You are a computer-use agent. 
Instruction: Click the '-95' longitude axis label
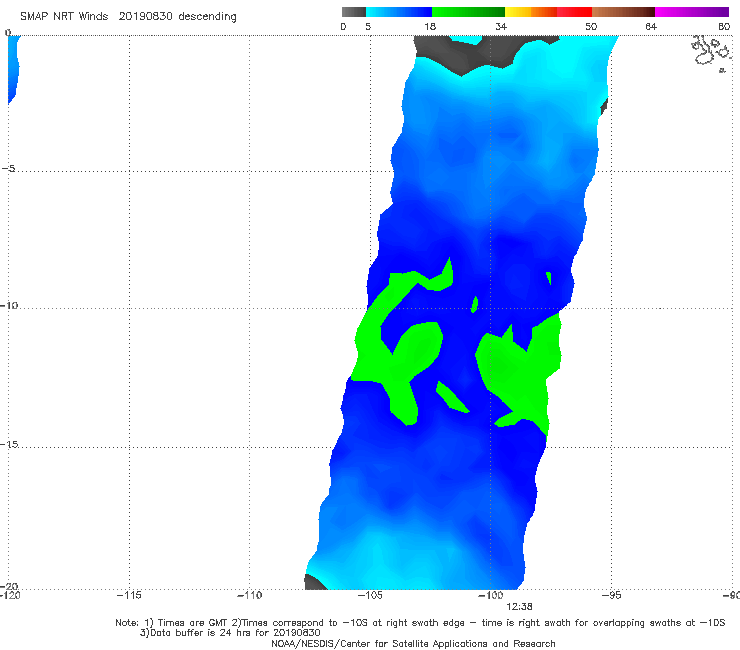(611, 595)
